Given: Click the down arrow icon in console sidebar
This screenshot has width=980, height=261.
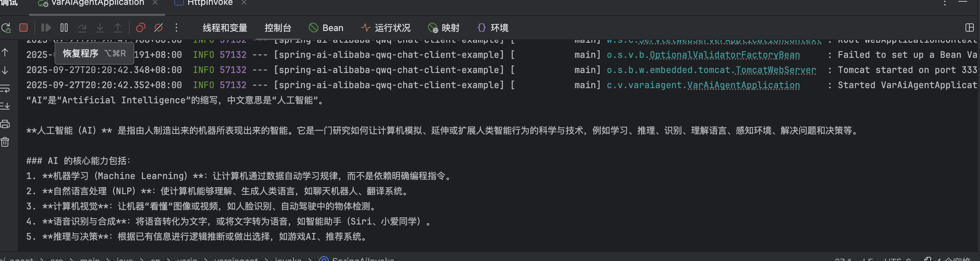Looking at the screenshot, I should point(5,70).
